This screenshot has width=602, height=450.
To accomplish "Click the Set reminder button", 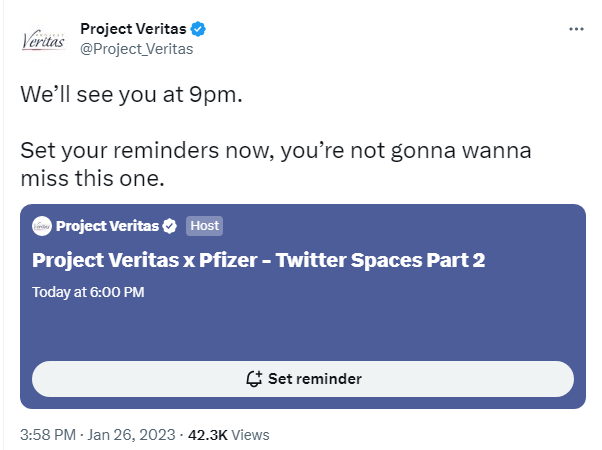I will 303,379.
